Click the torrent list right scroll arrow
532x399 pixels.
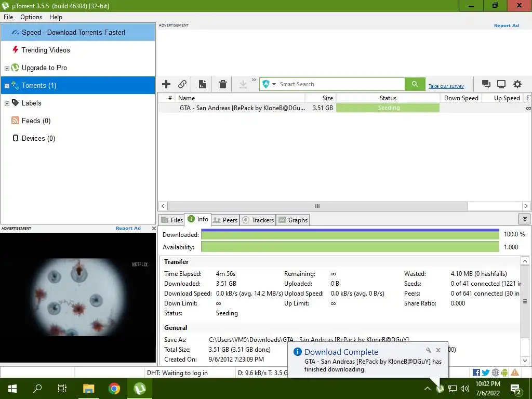tap(526, 206)
